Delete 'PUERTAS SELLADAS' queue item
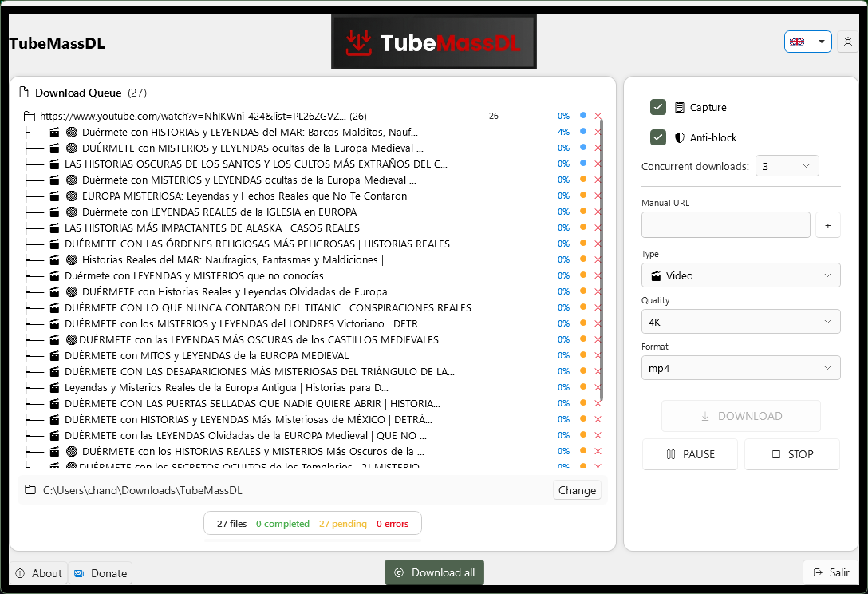Viewport: 868px width, 594px height. (598, 403)
